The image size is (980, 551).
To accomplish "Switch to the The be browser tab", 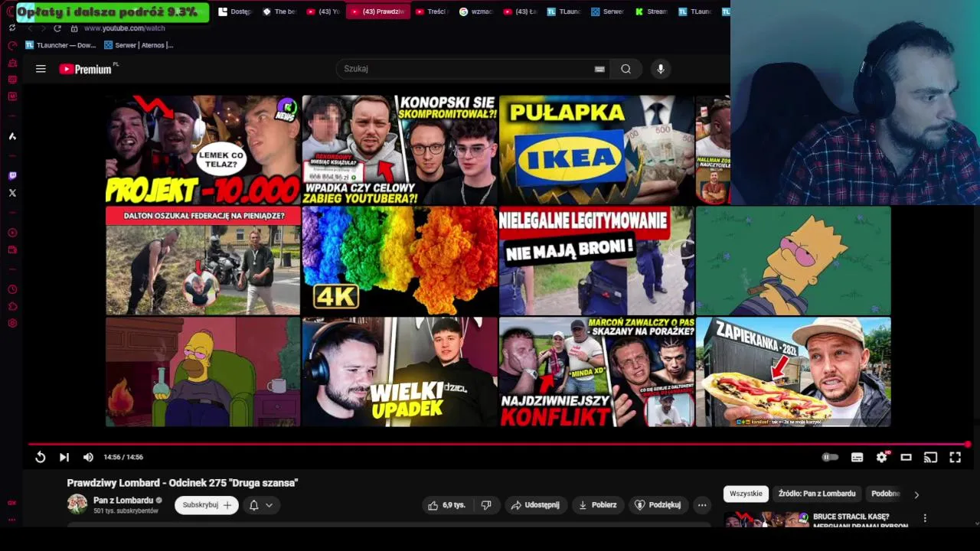I will 279,11.
